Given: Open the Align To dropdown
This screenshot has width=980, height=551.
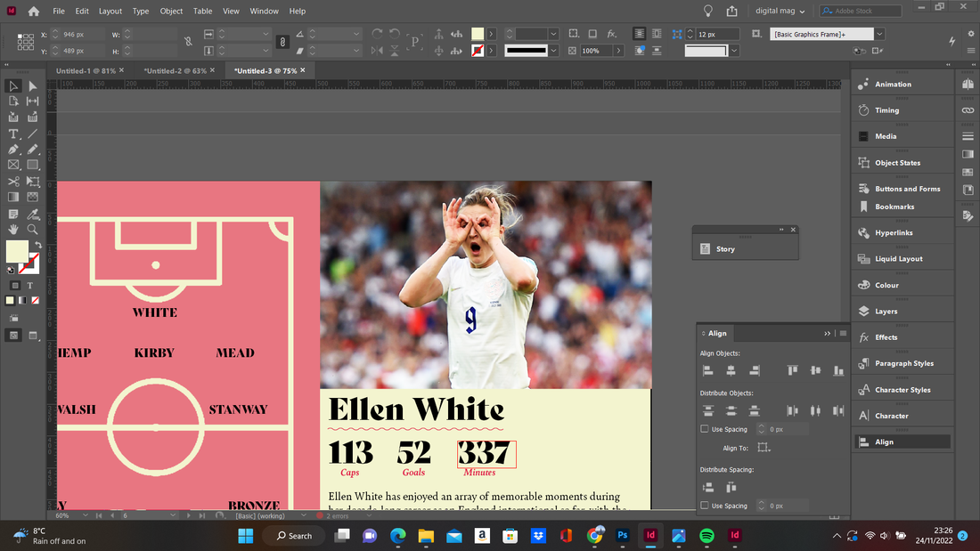Looking at the screenshot, I should (764, 447).
